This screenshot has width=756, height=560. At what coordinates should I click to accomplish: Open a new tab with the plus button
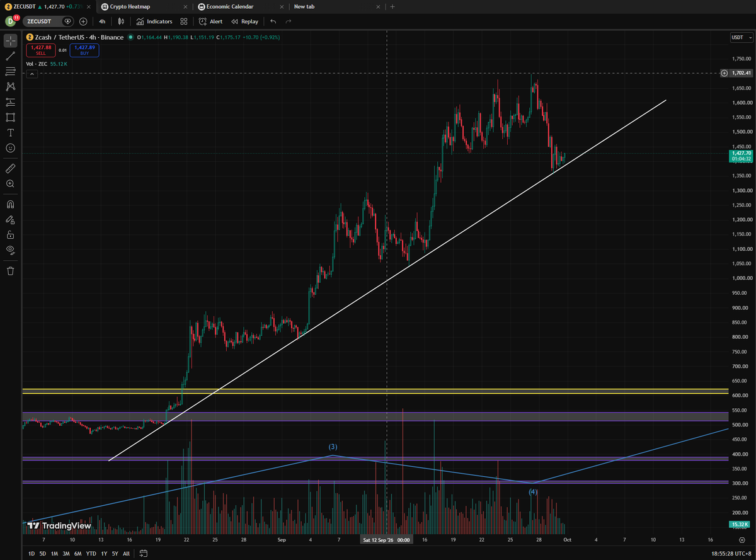tap(392, 7)
